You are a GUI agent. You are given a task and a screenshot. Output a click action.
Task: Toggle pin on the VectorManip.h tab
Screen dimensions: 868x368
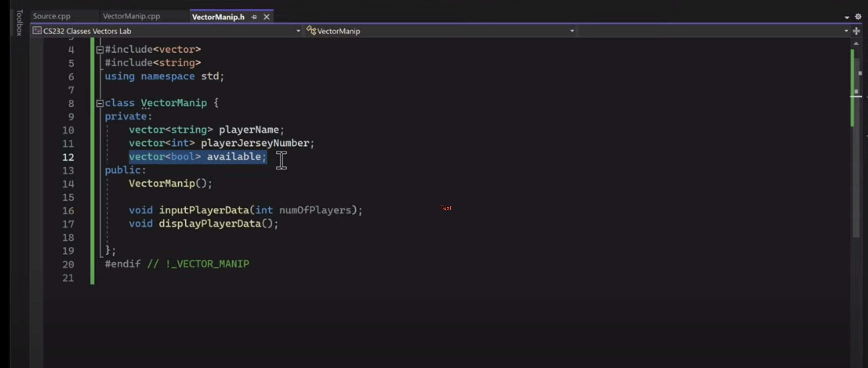tap(254, 17)
